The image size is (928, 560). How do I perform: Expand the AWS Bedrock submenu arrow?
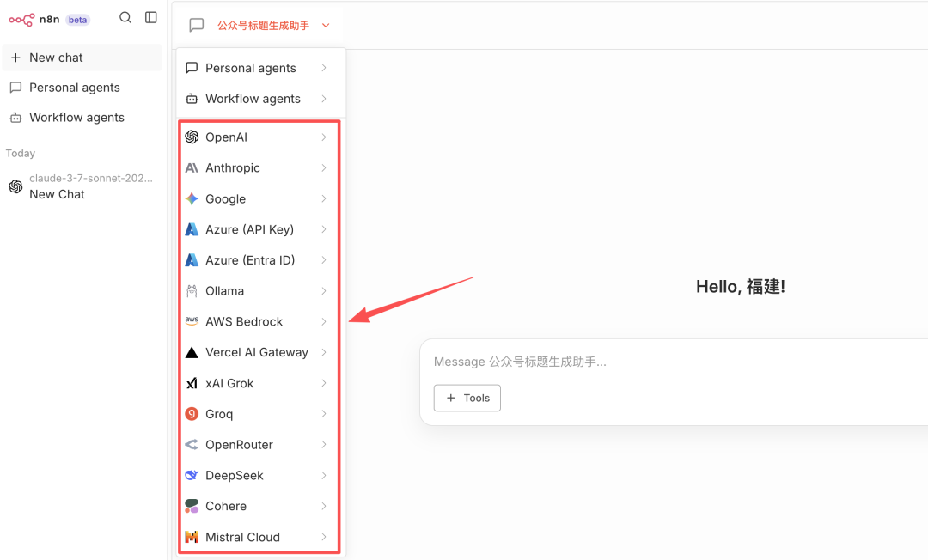tap(324, 322)
